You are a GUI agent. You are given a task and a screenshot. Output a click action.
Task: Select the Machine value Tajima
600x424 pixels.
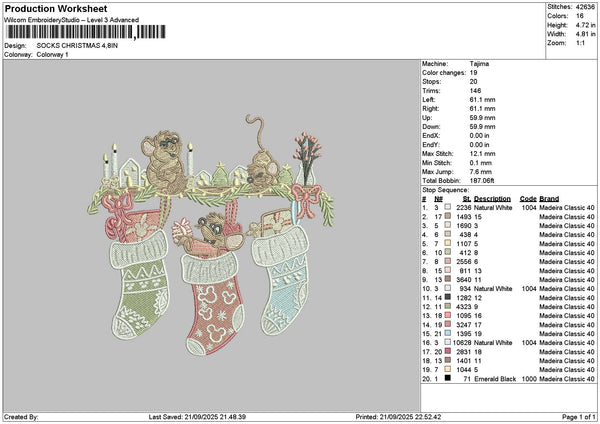point(479,64)
